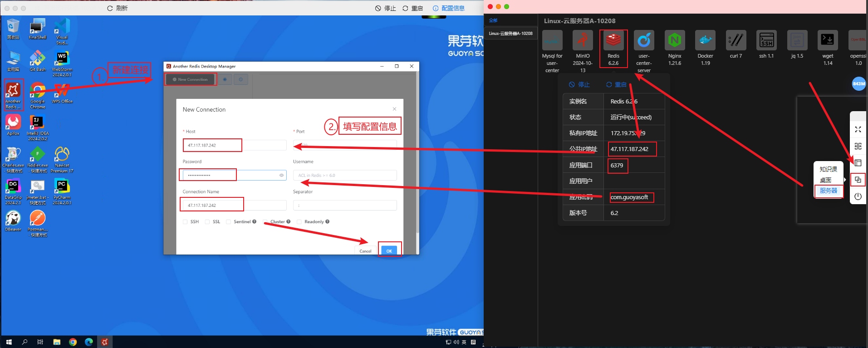Click the window-switch icon in side toolbar
Viewport: 868px width, 348px height.
coord(858,180)
